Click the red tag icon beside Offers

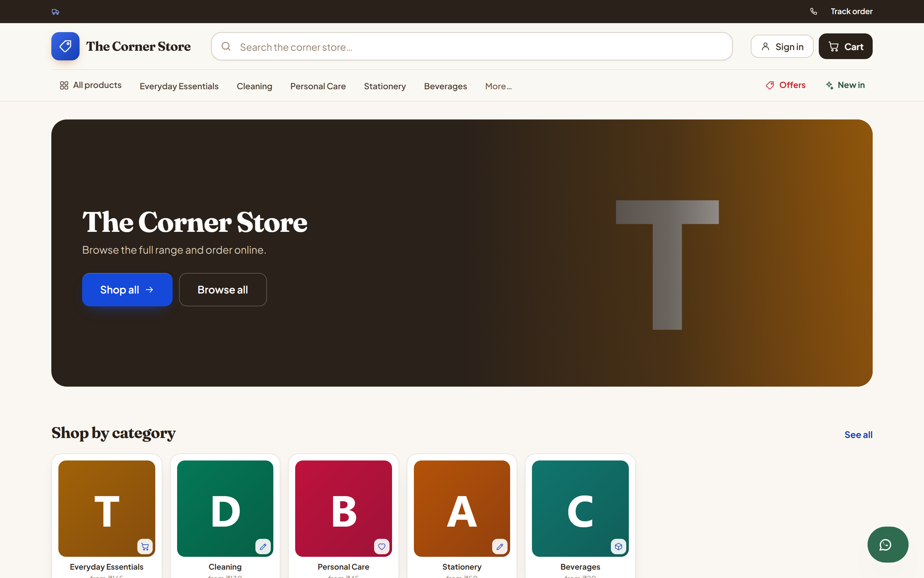770,85
